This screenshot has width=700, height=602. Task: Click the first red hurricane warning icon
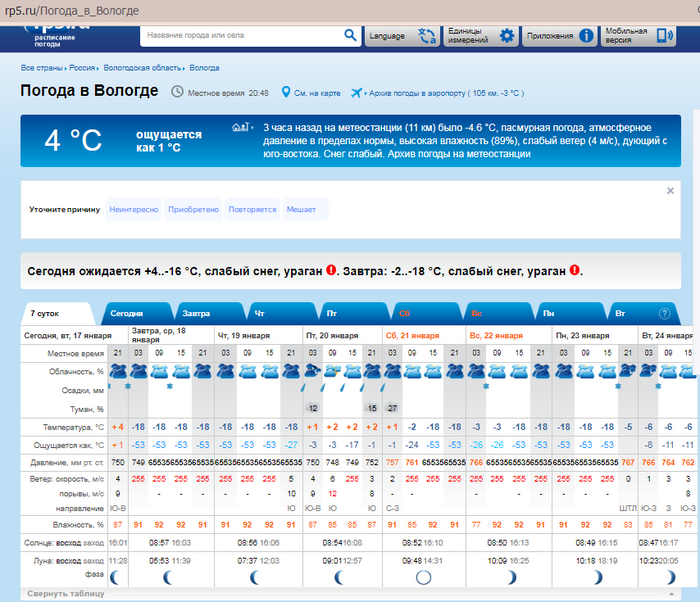(331, 270)
